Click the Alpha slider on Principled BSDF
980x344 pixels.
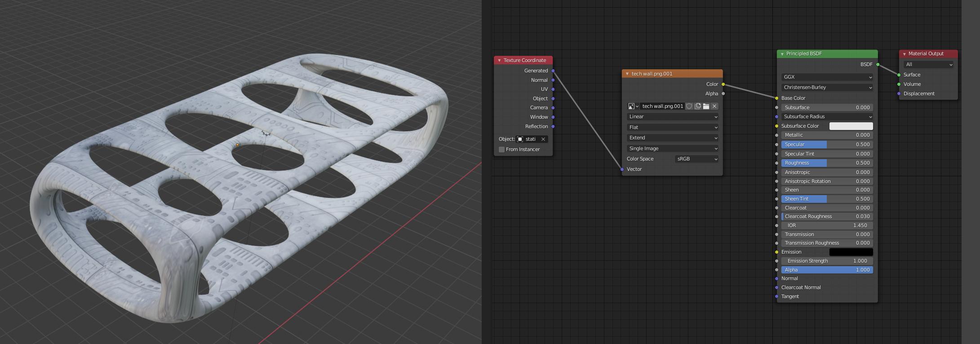click(x=827, y=270)
